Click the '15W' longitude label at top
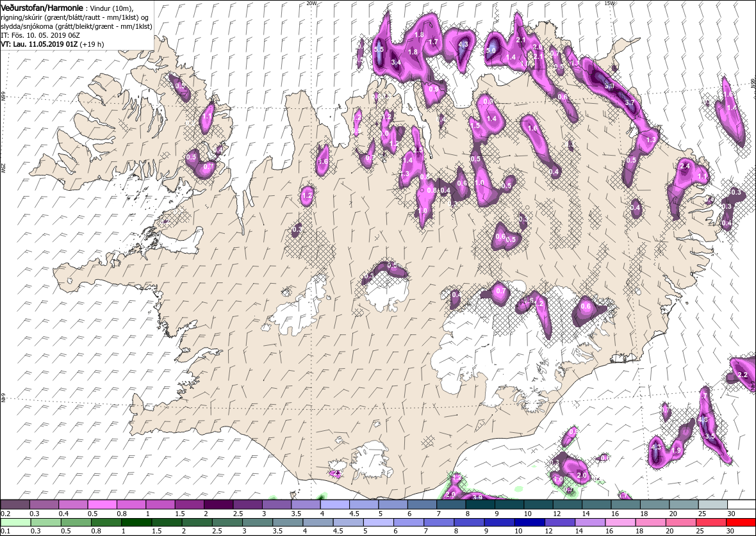The image size is (756, 536). [x=609, y=3]
